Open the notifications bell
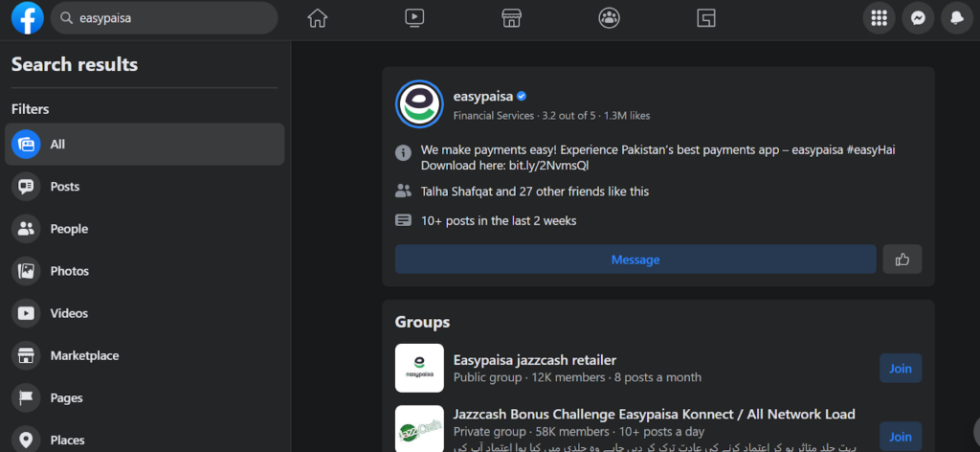The height and width of the screenshot is (452, 980). [x=957, y=19]
